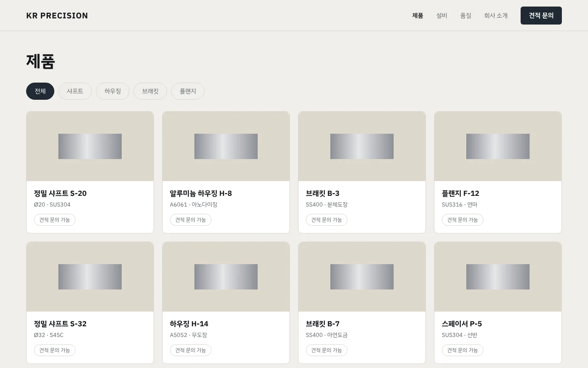Open the 하우징 H-14 product image

(x=226, y=277)
